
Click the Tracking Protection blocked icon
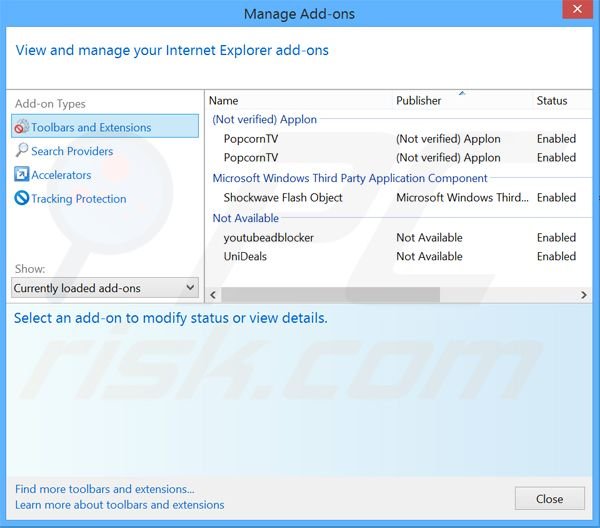[21, 198]
